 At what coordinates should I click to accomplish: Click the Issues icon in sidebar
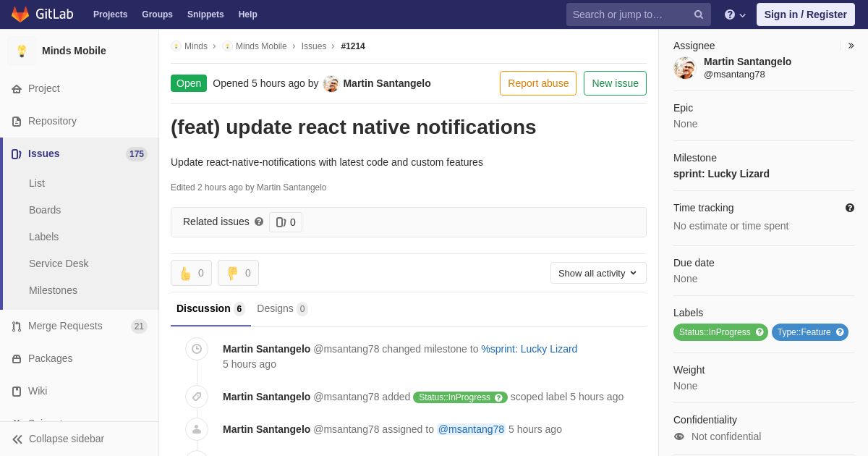[x=17, y=154]
